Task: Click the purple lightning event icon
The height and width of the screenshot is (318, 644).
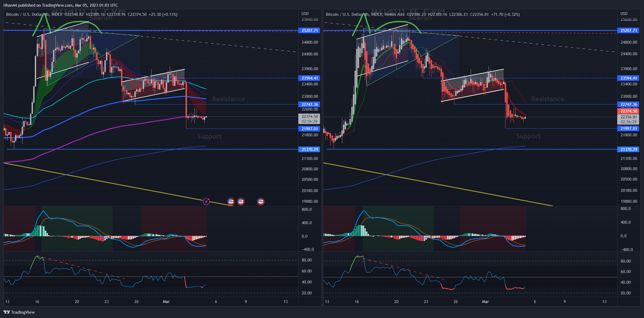Action: pyautogui.click(x=206, y=201)
